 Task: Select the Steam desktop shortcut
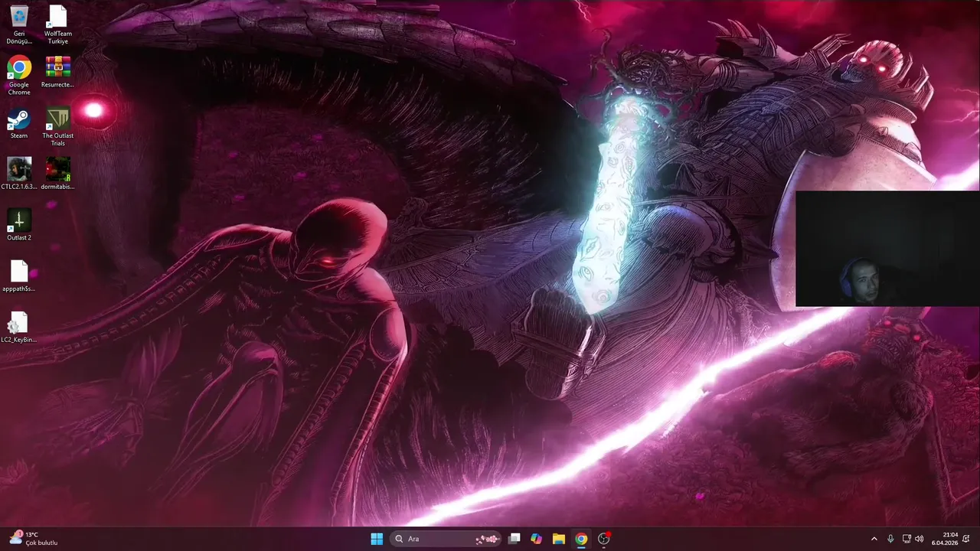coord(19,123)
